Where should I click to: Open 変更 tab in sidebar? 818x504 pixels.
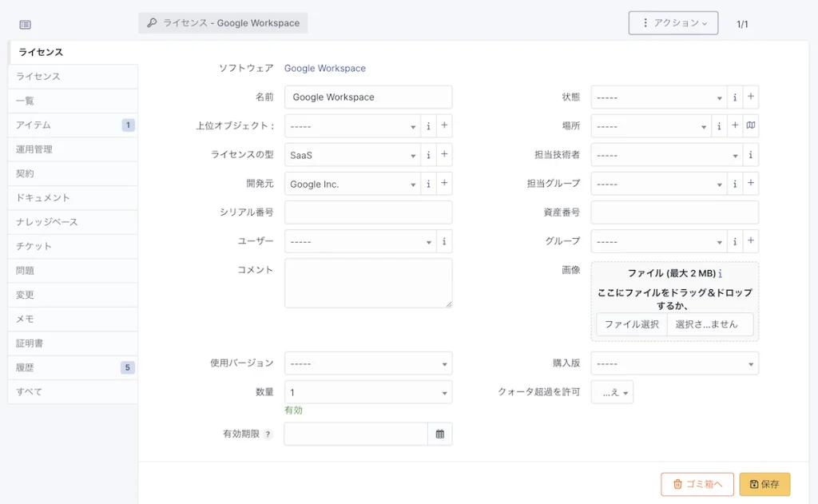tap(73, 295)
